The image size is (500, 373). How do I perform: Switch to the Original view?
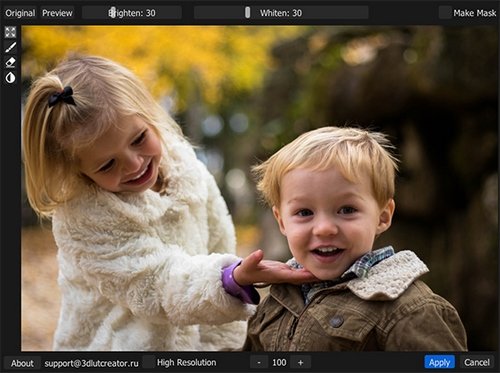point(20,13)
